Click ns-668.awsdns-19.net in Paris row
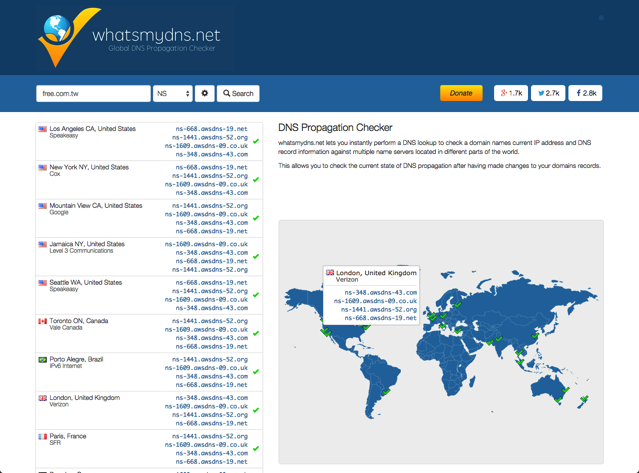Image resolution: width=639 pixels, height=473 pixels. pos(212,462)
